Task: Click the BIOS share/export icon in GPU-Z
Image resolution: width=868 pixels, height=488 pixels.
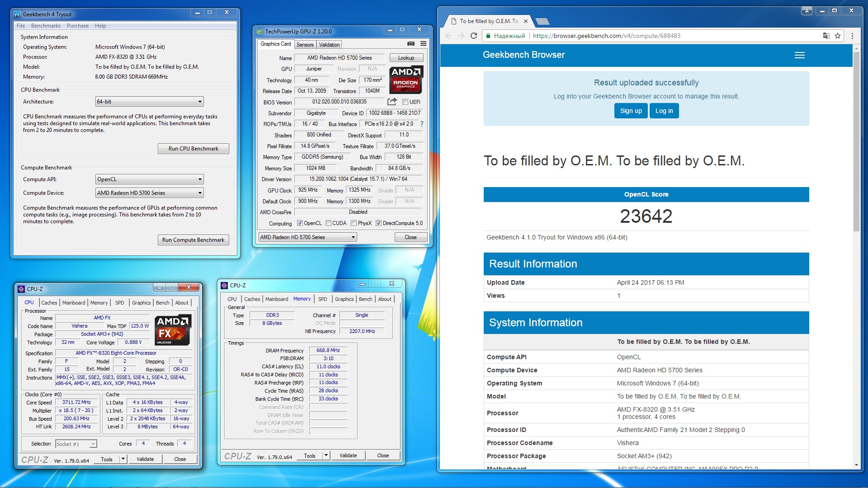Action: click(392, 102)
